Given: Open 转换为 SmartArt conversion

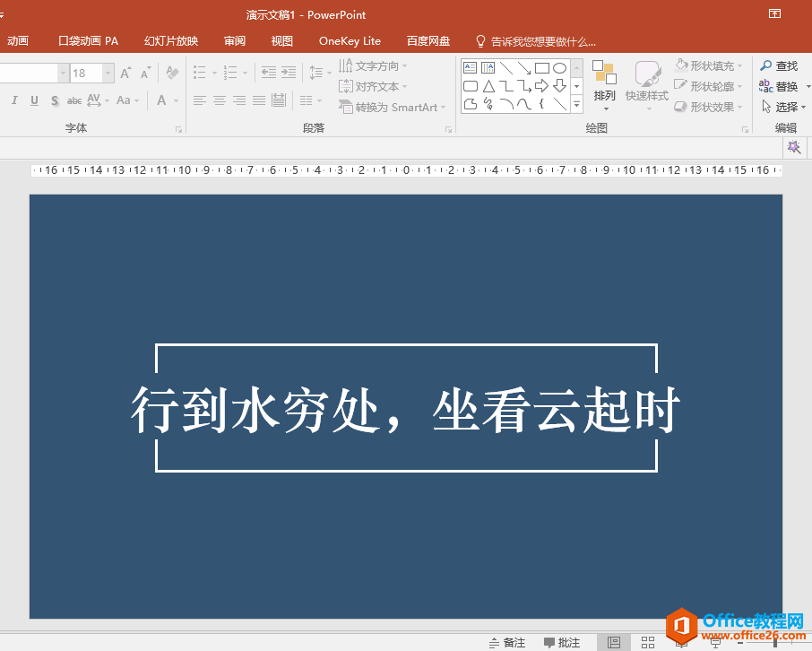Looking at the screenshot, I should (x=392, y=107).
